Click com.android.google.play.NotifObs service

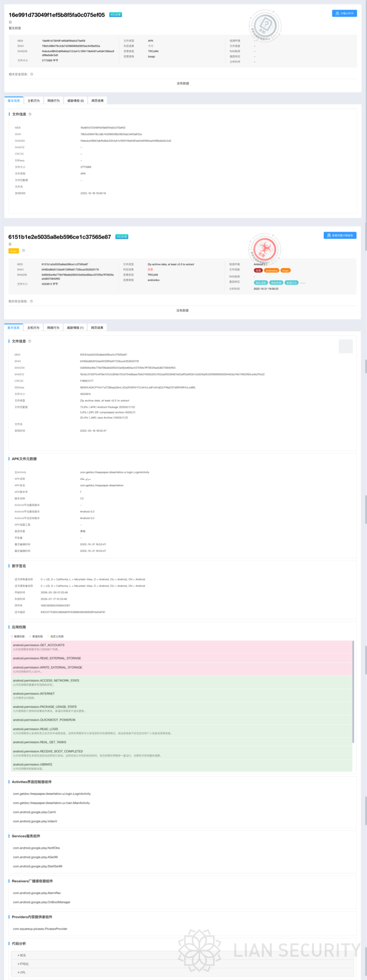(36, 848)
